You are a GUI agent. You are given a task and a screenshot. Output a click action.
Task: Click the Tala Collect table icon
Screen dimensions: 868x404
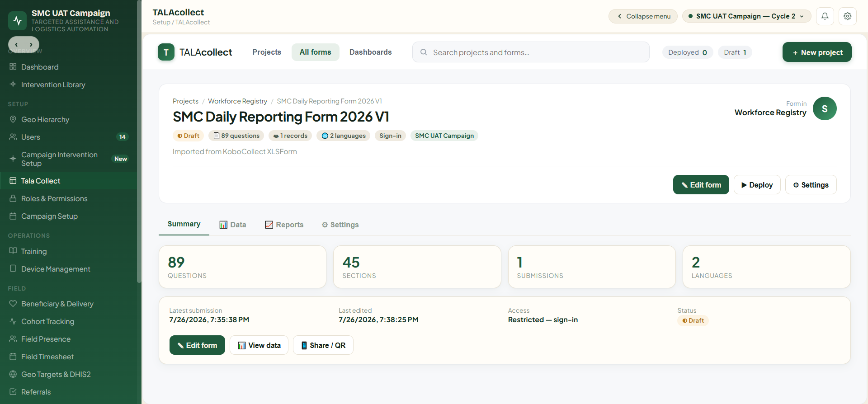coord(13,181)
